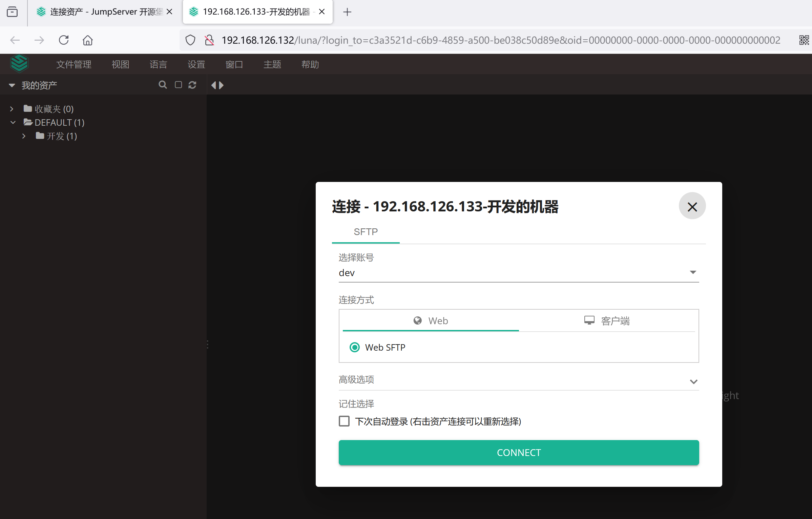Open the 文件管理 menu

coord(74,64)
